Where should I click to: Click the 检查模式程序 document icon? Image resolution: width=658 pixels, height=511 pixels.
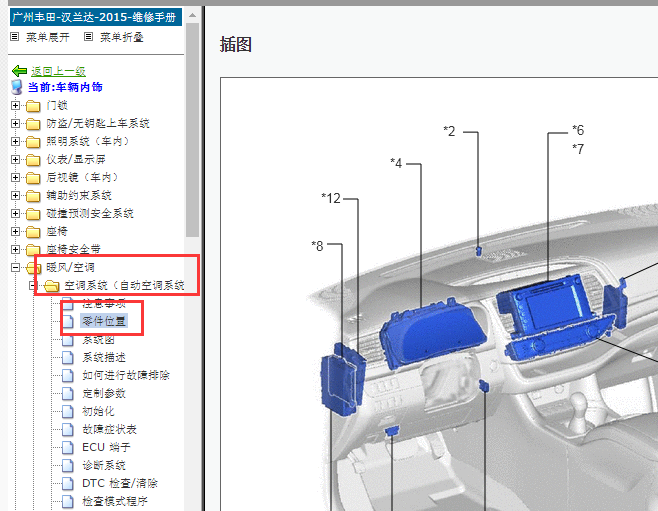[68, 502]
